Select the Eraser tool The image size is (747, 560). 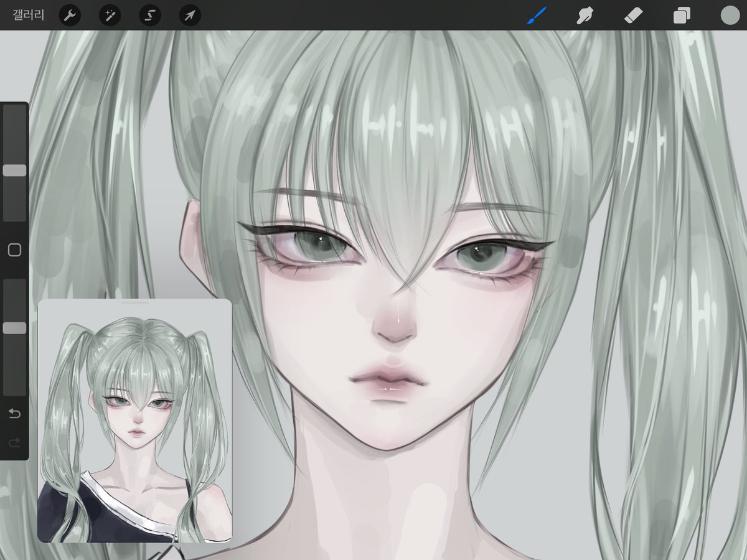click(633, 16)
